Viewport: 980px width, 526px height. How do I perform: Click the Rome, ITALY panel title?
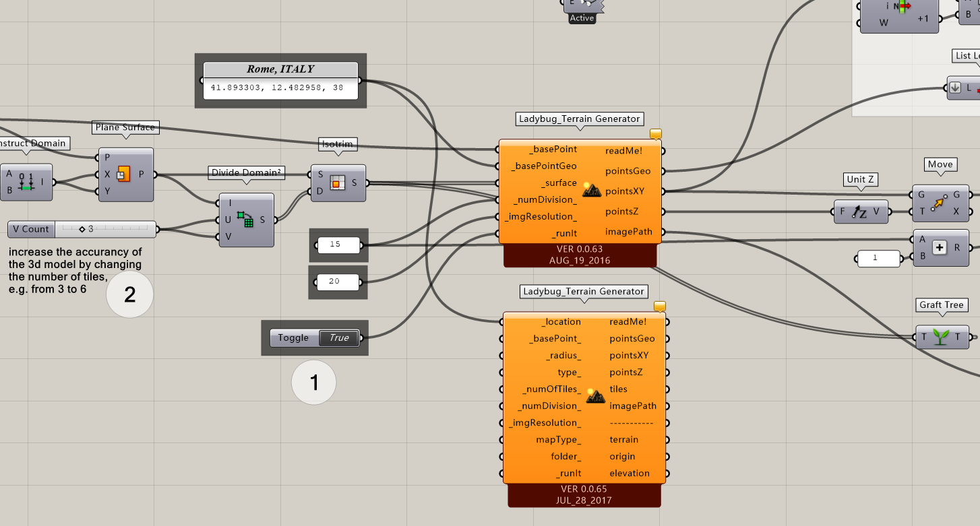point(280,69)
